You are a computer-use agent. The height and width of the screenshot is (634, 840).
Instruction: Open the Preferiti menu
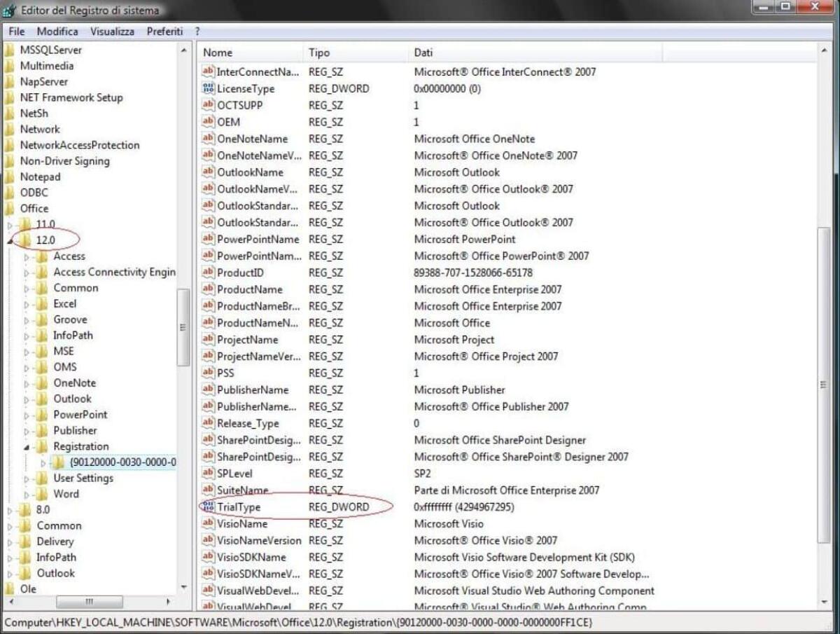coord(165,31)
